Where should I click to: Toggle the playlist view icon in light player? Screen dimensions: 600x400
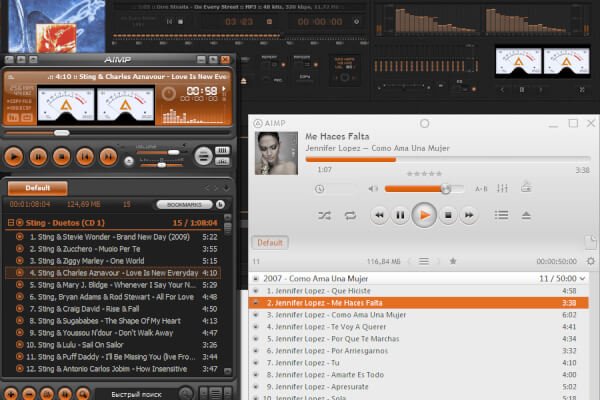[x=501, y=215]
